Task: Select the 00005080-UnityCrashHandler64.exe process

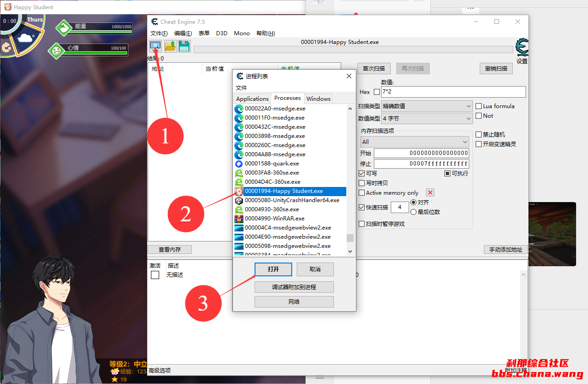Action: pos(292,200)
